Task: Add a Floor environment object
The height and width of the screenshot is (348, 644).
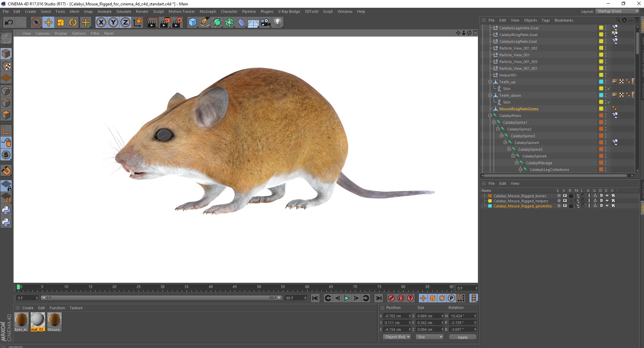Action: (254, 23)
